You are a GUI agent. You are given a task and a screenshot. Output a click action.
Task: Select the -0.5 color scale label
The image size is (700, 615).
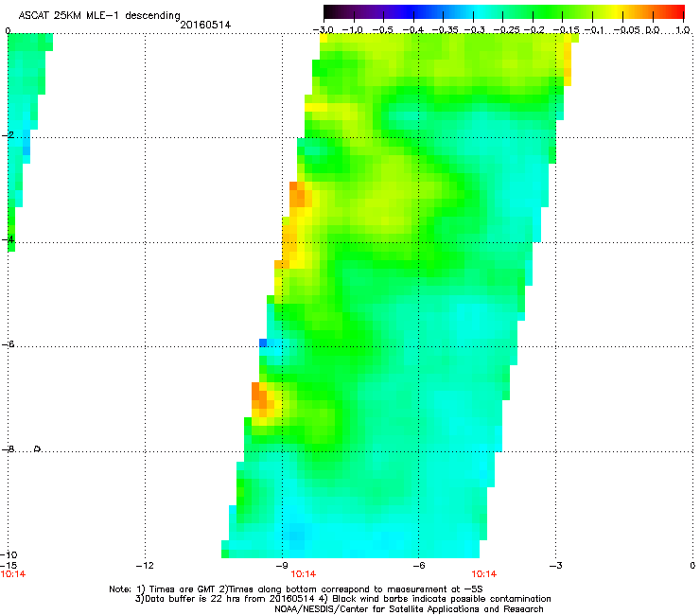[383, 30]
